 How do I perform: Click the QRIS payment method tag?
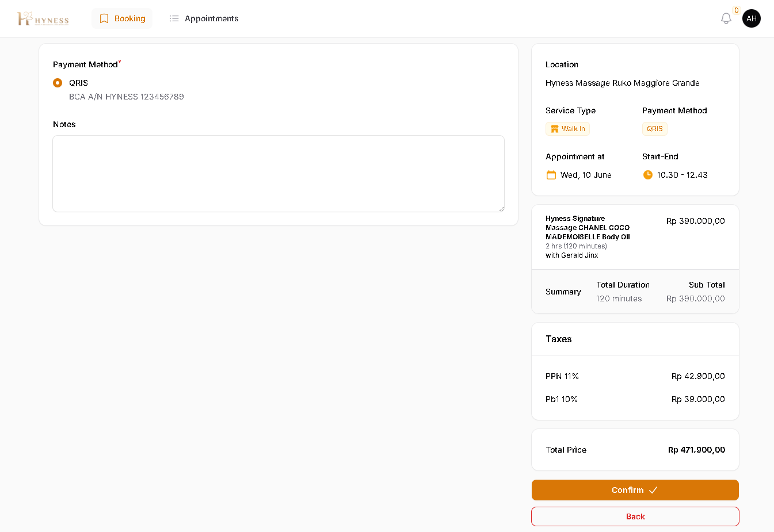[655, 129]
